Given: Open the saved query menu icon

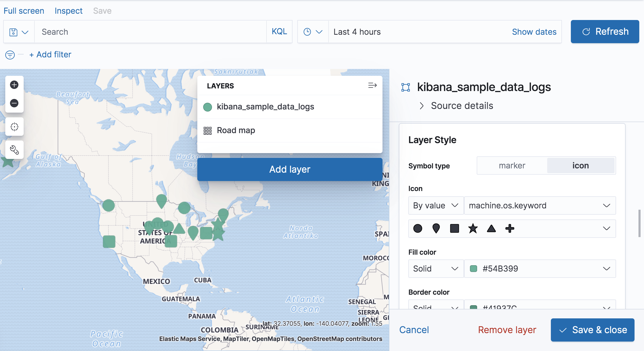Looking at the screenshot, I should coord(19,32).
